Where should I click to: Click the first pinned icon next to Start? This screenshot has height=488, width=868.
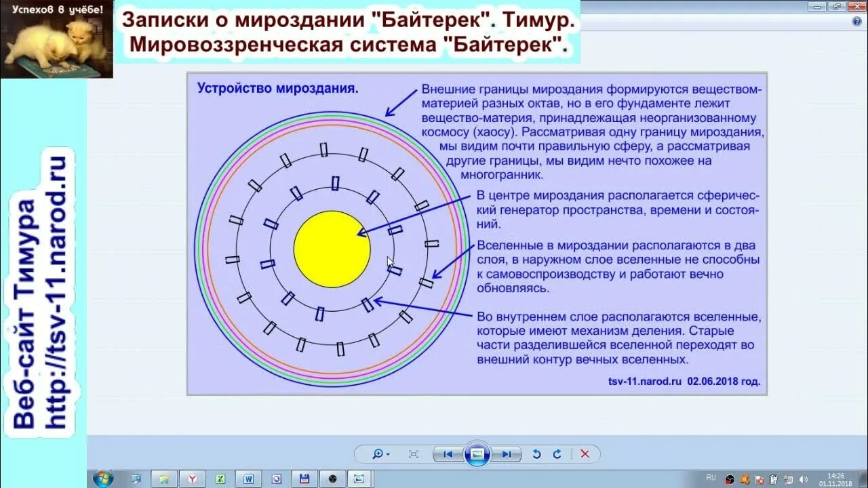pyautogui.click(x=136, y=479)
